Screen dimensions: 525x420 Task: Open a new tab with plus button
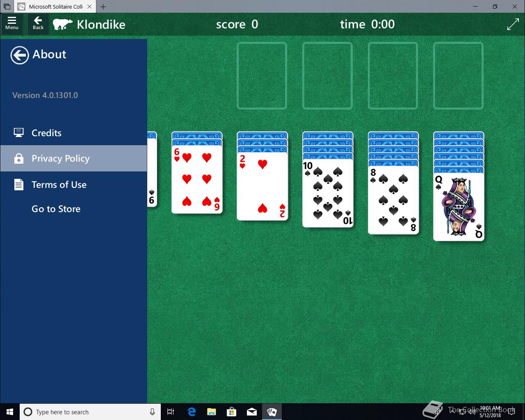coord(103,7)
